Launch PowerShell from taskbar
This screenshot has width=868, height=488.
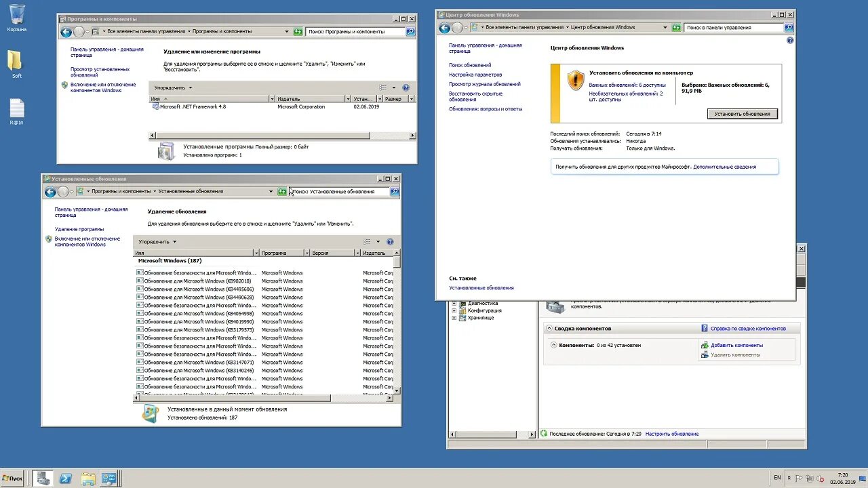(66, 478)
